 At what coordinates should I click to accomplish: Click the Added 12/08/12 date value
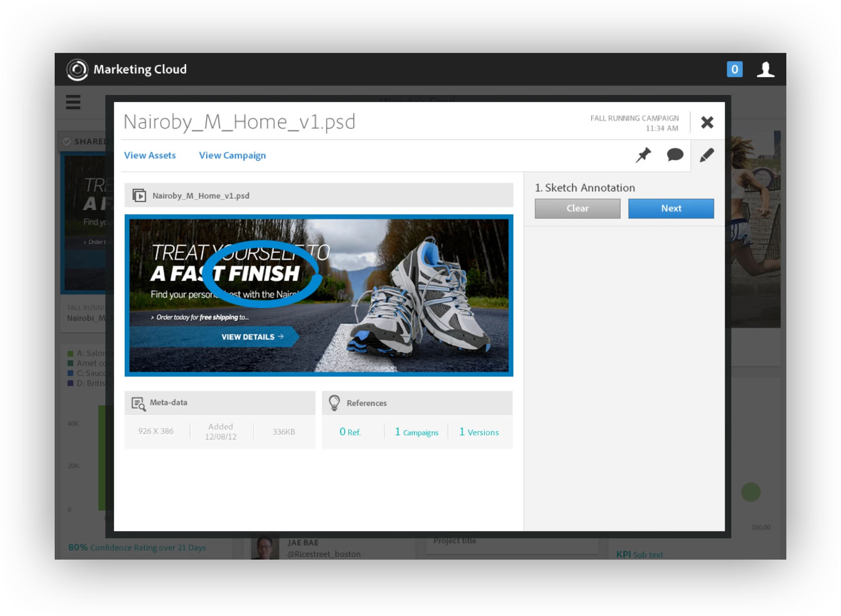tap(221, 432)
